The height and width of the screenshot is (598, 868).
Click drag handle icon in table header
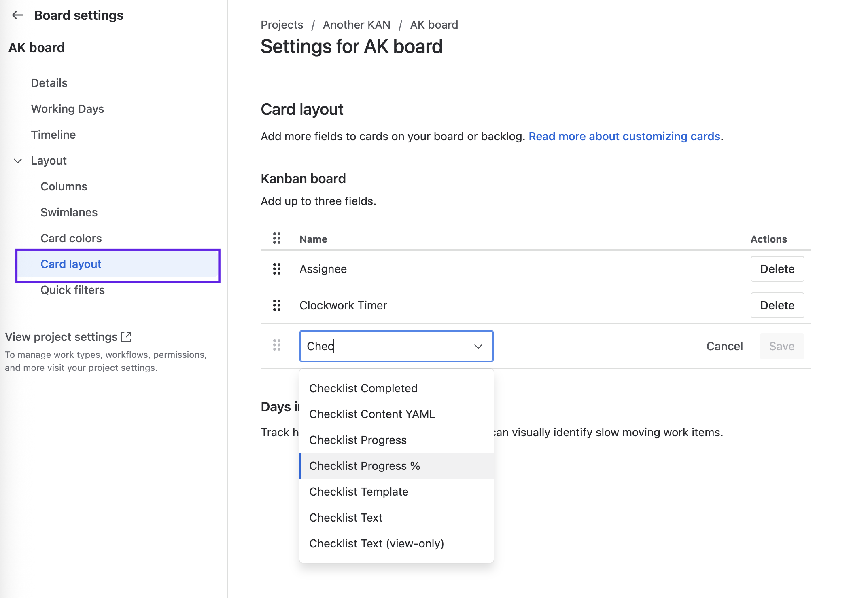(277, 239)
